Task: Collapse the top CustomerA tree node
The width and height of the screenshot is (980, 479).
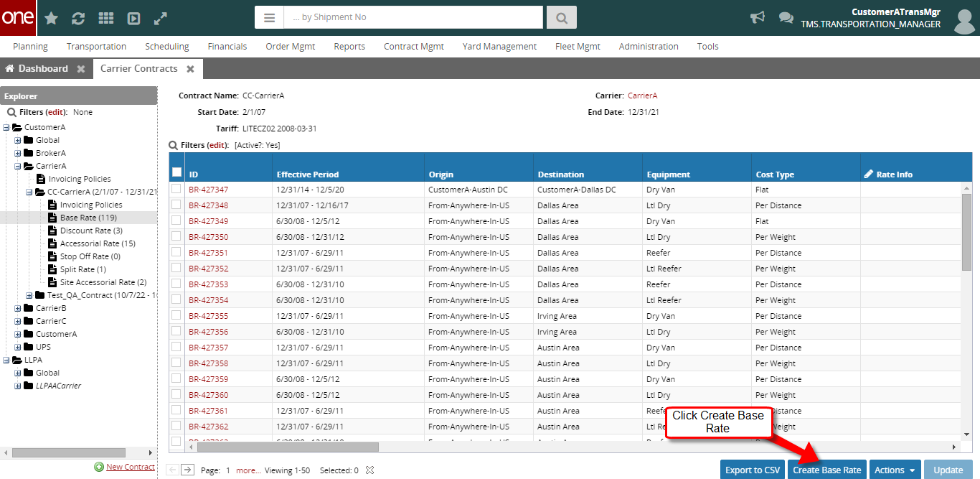Action: (x=6, y=127)
